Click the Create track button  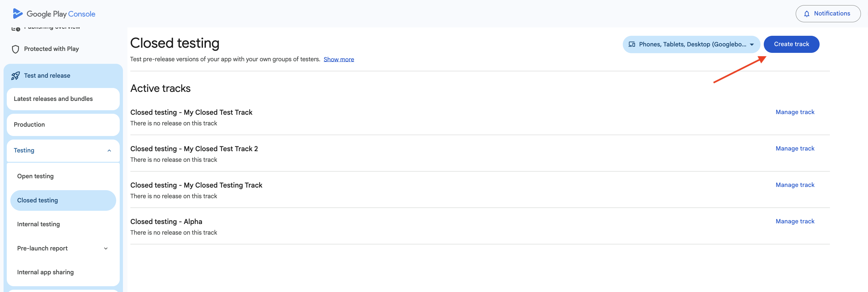[x=791, y=44]
